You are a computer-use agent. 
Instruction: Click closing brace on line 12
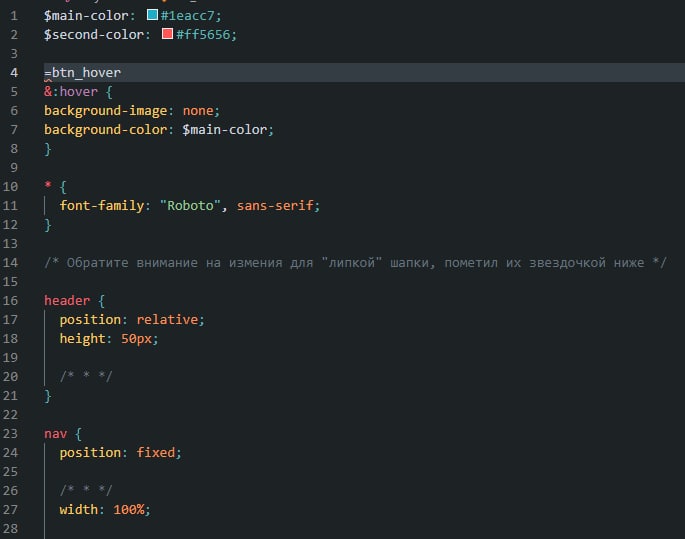point(48,225)
